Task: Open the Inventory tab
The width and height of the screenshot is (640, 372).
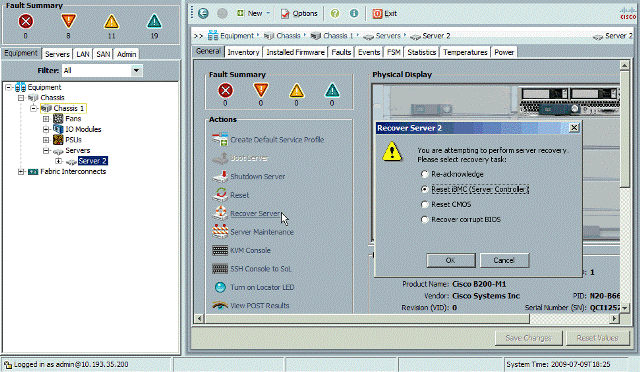Action: pyautogui.click(x=243, y=52)
